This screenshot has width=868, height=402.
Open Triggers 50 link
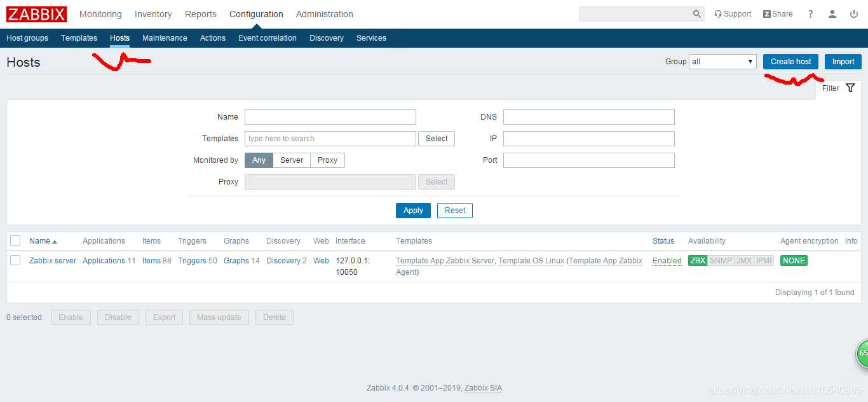click(192, 261)
